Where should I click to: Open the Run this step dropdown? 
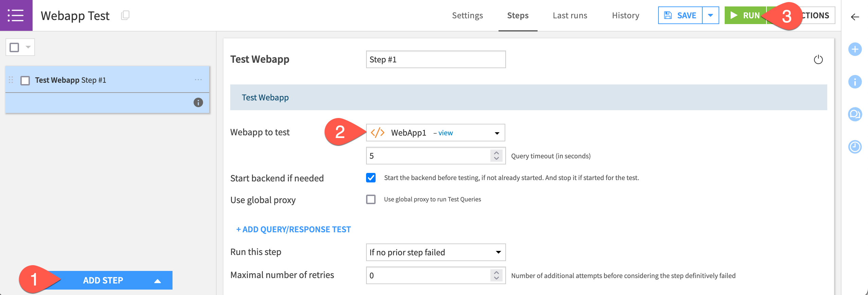[436, 252]
